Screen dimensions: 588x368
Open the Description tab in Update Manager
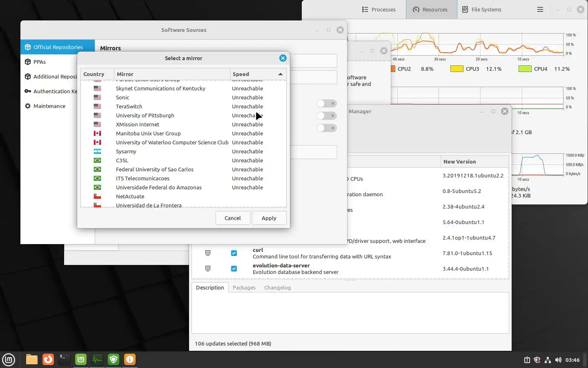click(x=210, y=287)
